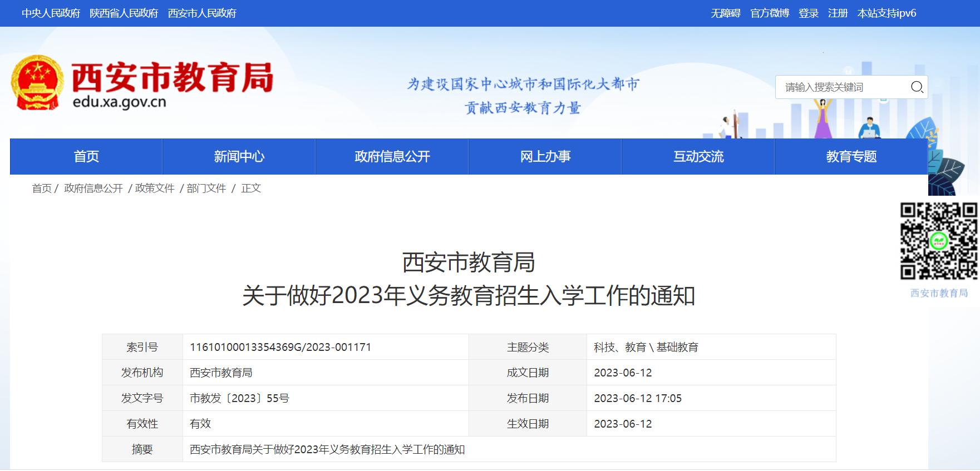The image size is (980, 471).
Task: Click the 登录 login link
Action: point(809,13)
